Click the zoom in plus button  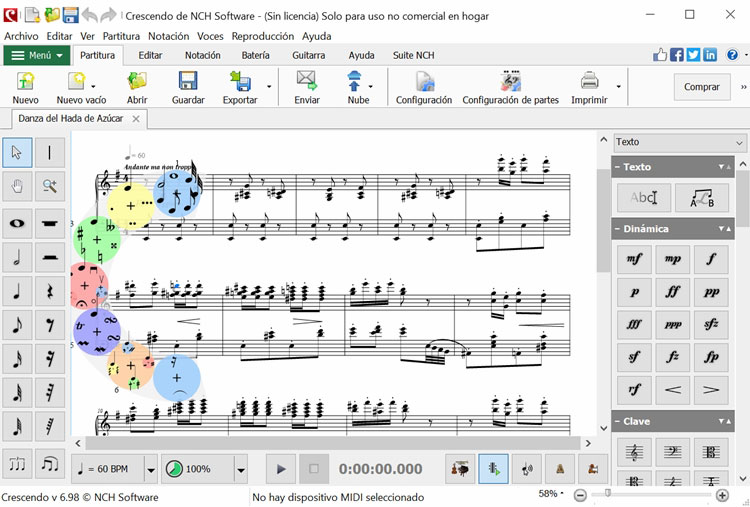pyautogui.click(x=722, y=496)
